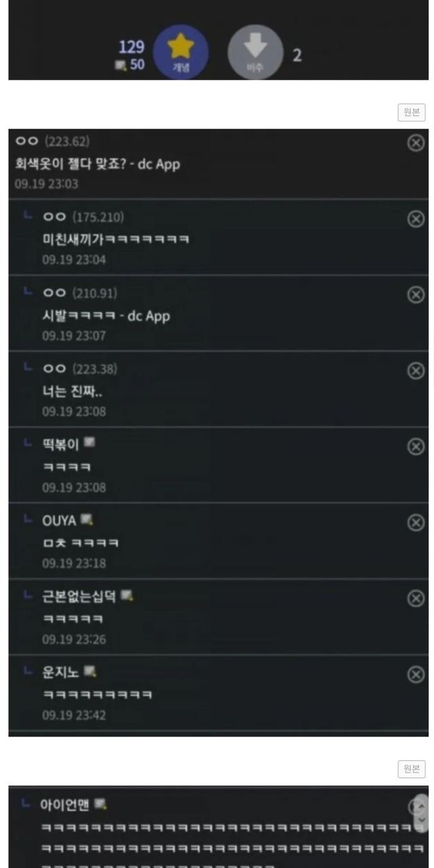Click the down-arrow 비추 downvote button
The image size is (434, 868).
pos(255,52)
